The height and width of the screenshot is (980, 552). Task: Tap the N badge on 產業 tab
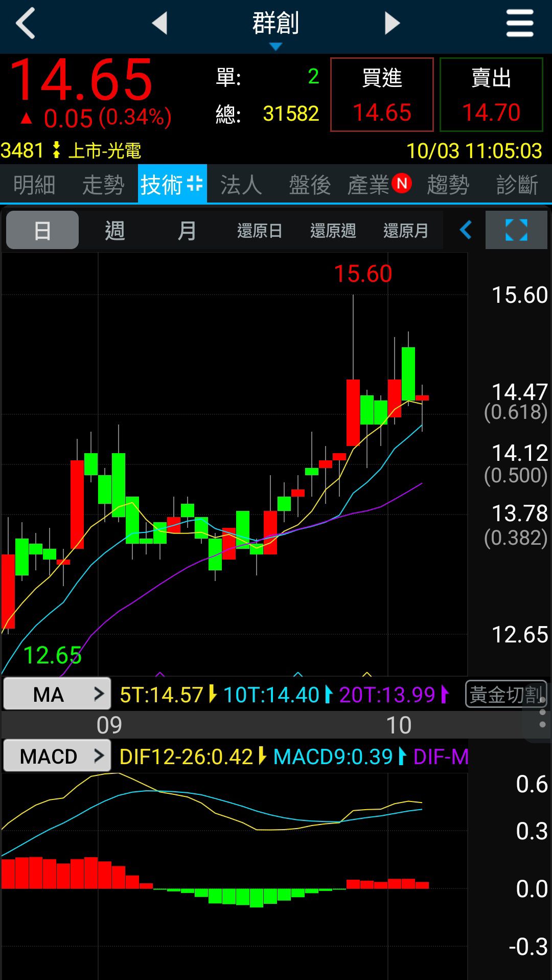pyautogui.click(x=402, y=183)
